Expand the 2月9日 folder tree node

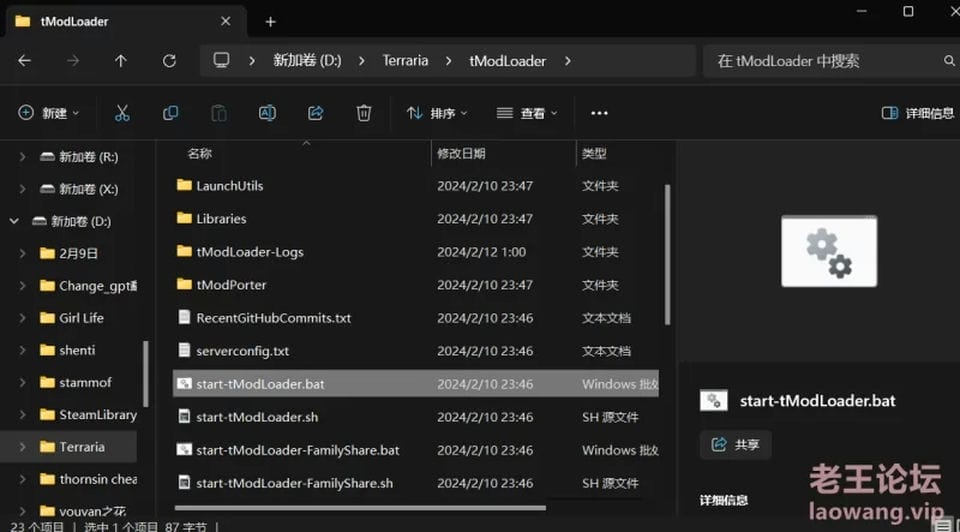(22, 253)
